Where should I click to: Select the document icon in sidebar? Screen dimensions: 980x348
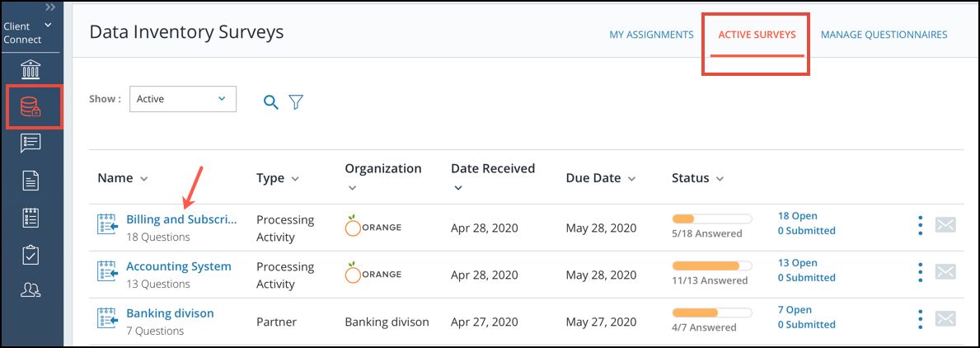(30, 181)
